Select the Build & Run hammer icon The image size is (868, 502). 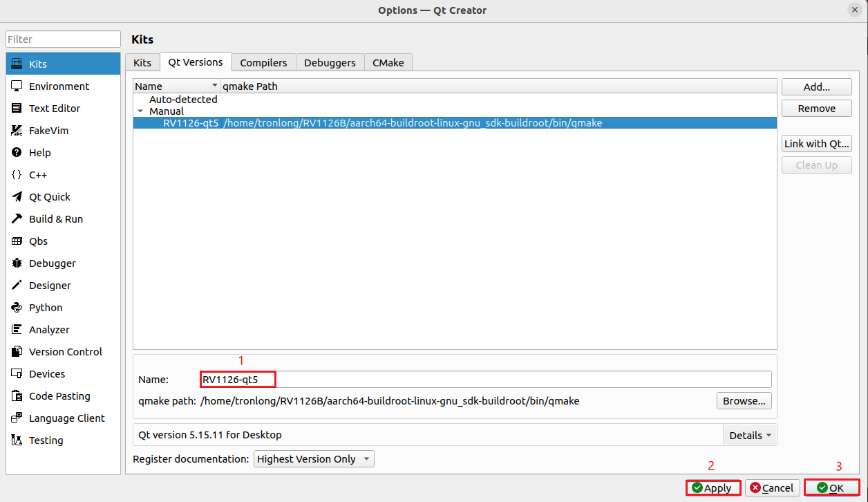17,219
